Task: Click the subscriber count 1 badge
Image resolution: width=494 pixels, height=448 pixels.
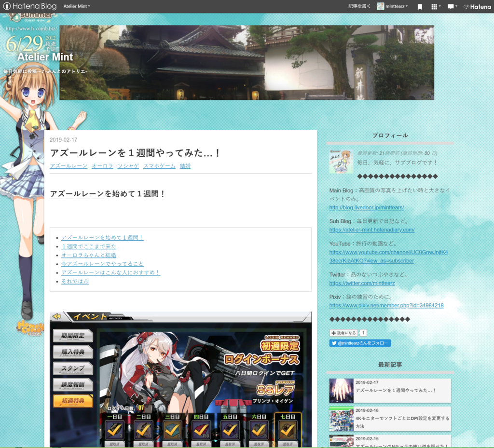Action: 363,333
